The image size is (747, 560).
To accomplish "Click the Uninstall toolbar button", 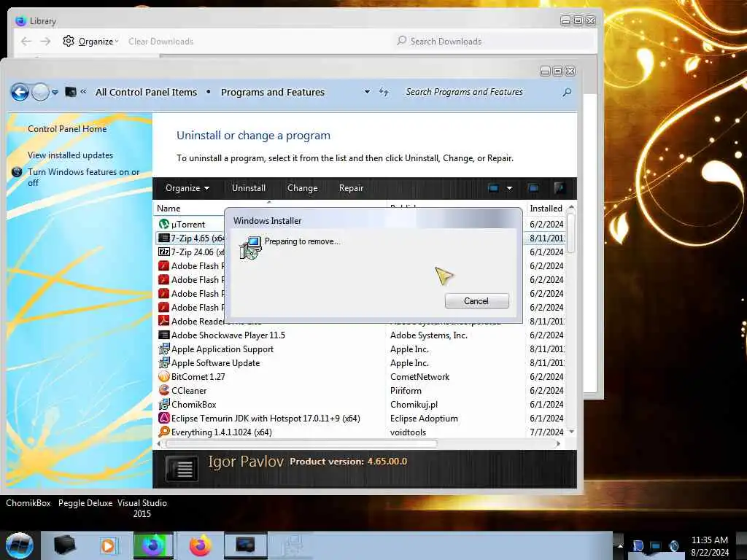I will [x=249, y=188].
